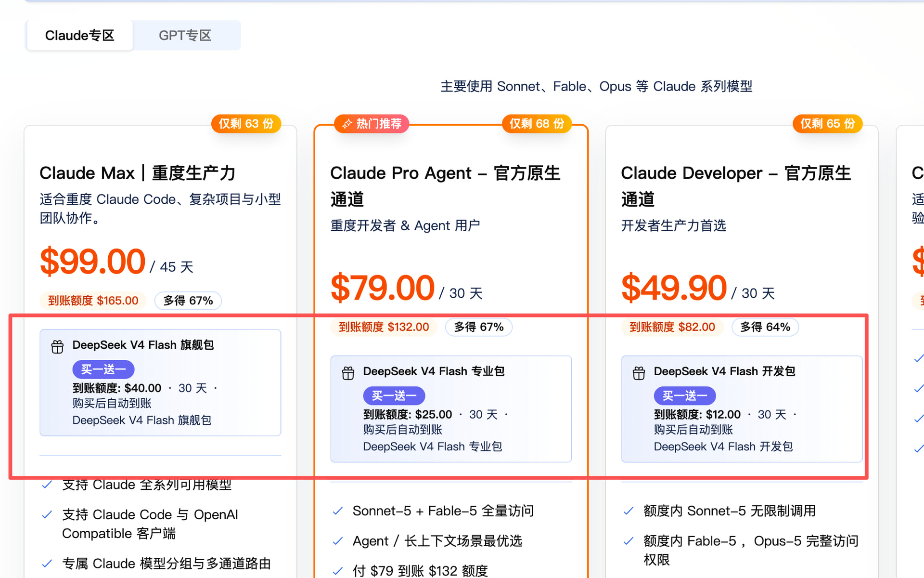Click the bold DeepSeek V4 Flash 开发包 heading

click(725, 371)
